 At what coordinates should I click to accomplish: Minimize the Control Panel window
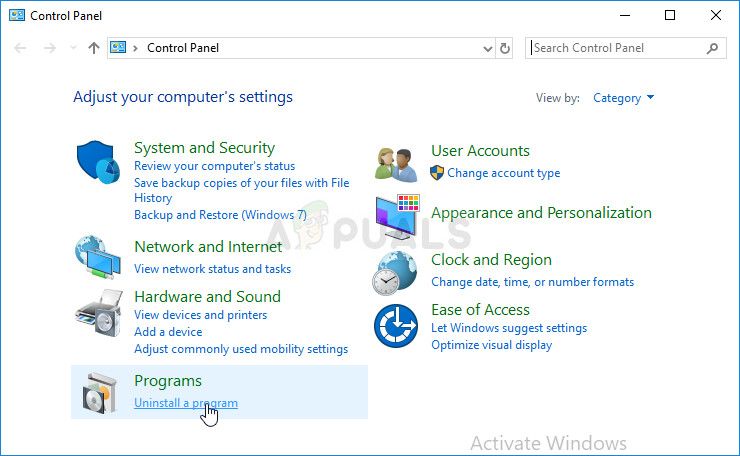coord(625,16)
